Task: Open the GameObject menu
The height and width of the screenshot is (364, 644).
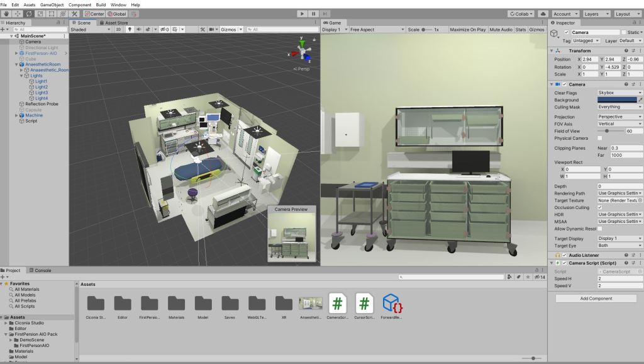Action: (x=52, y=4)
